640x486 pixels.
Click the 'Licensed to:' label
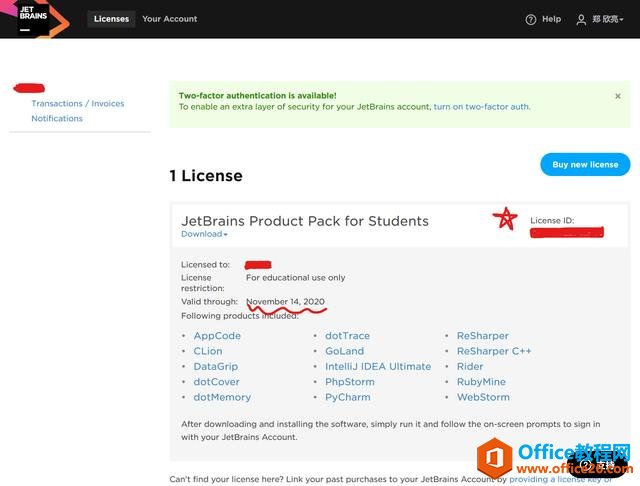(205, 264)
